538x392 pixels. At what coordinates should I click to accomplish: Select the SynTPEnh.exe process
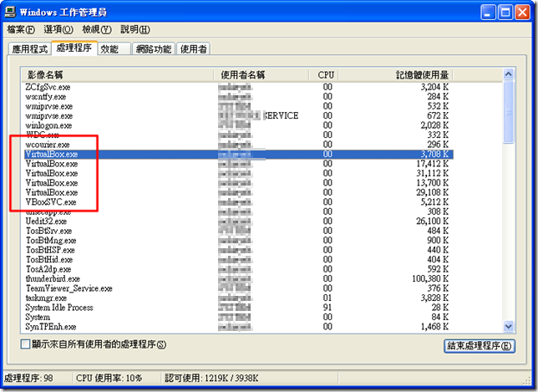pyautogui.click(x=237, y=327)
